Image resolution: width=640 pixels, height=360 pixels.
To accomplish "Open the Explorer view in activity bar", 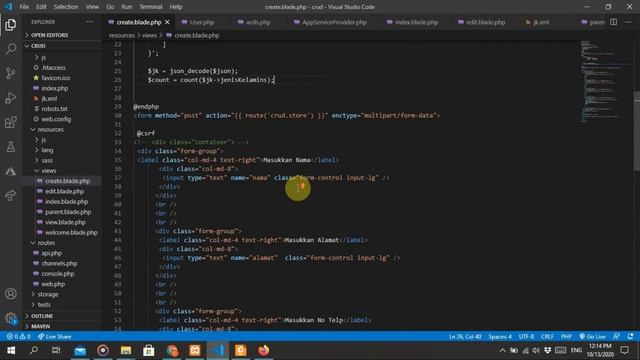I will click(x=11, y=25).
